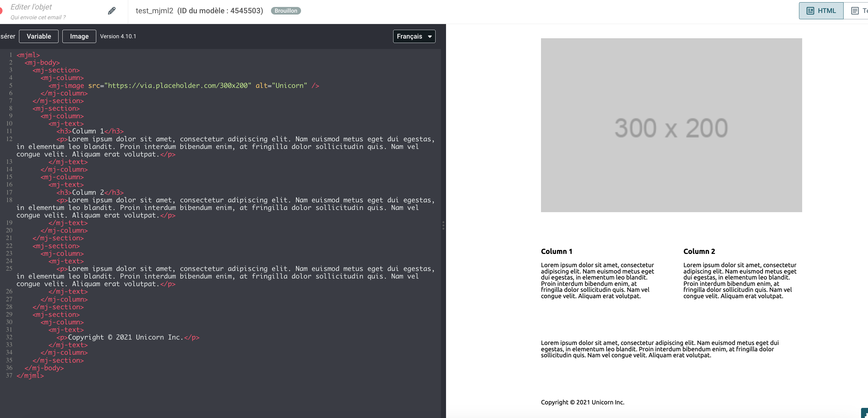The image size is (868, 418).
Task: Click the Text tab's document icon
Action: click(x=855, y=11)
